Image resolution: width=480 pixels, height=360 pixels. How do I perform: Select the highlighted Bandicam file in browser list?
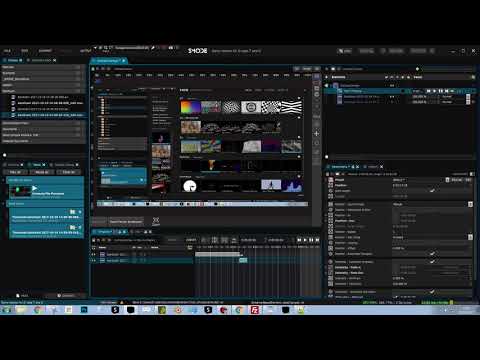tap(43, 115)
